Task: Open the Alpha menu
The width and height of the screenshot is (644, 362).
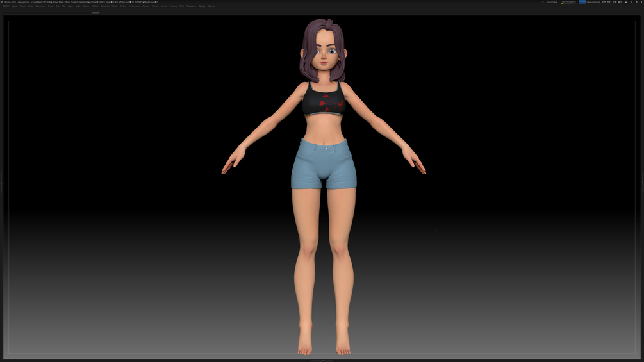Action: pyautogui.click(x=14, y=6)
